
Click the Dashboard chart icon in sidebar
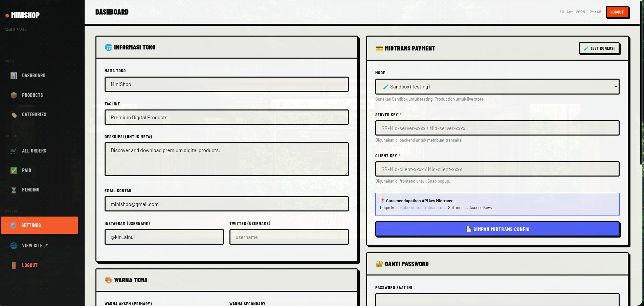14,76
